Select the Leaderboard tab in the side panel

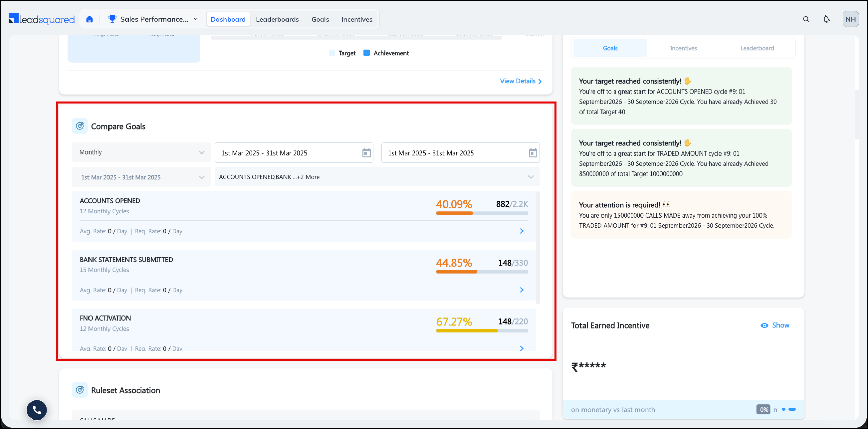pyautogui.click(x=757, y=48)
